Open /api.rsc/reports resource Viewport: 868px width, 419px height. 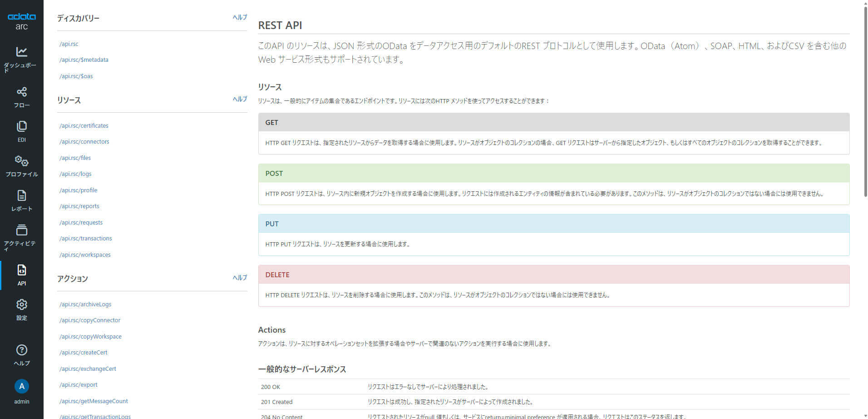tap(79, 206)
